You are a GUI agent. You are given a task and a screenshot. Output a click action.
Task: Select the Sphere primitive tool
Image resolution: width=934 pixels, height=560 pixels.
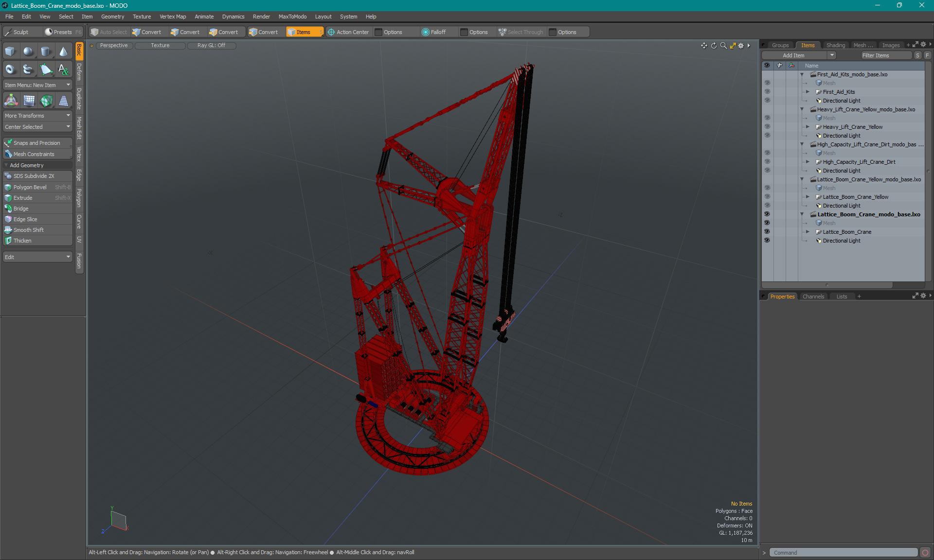point(28,52)
